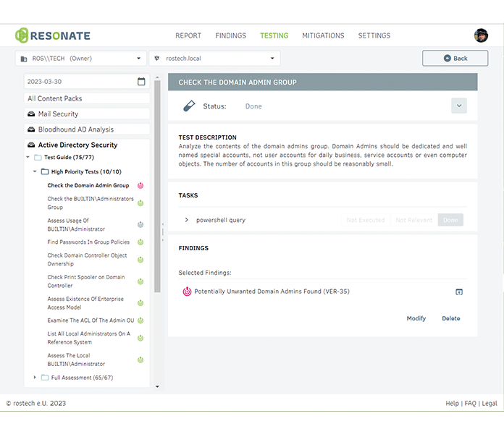The image size is (504, 434).
Task: Mark powershell query as Not Relevant
Action: pos(414,220)
